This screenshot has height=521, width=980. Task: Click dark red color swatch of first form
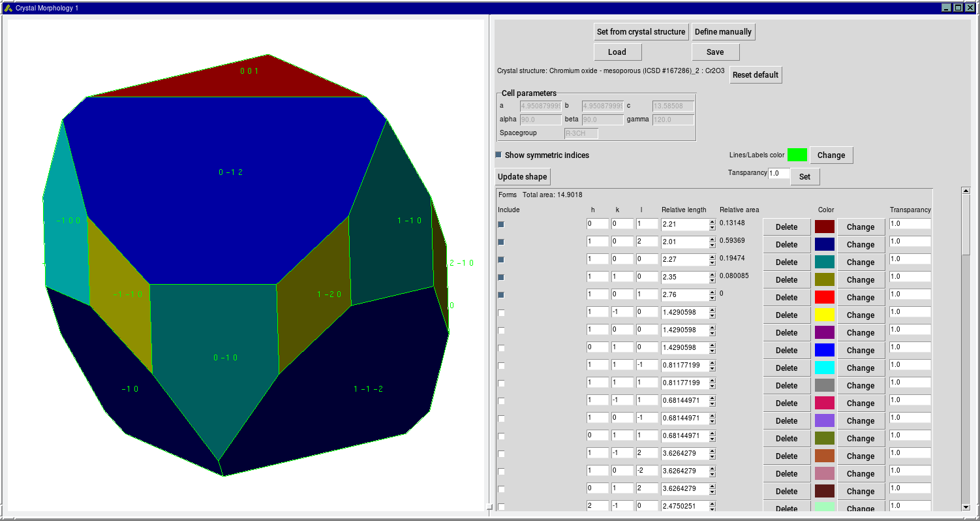[824, 227]
